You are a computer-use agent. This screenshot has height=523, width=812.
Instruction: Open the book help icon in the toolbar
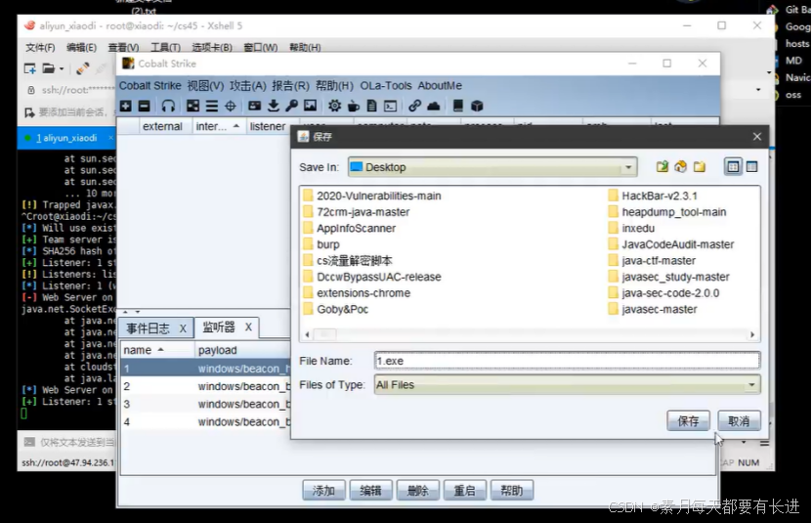pyautogui.click(x=457, y=106)
